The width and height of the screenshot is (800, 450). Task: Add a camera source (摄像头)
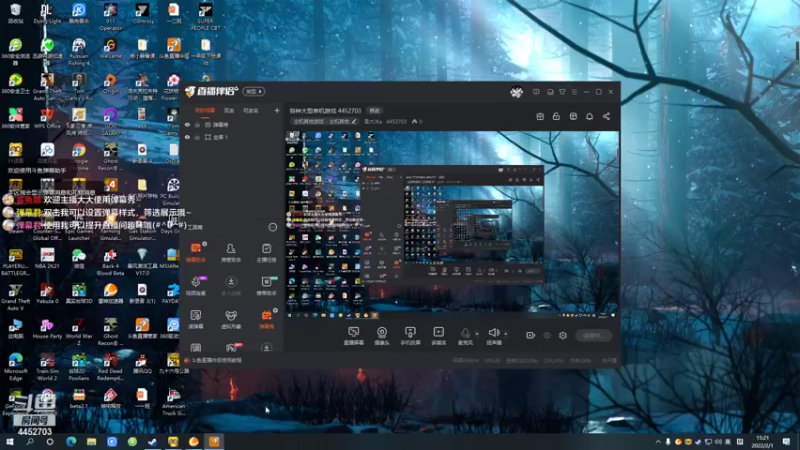[382, 336]
